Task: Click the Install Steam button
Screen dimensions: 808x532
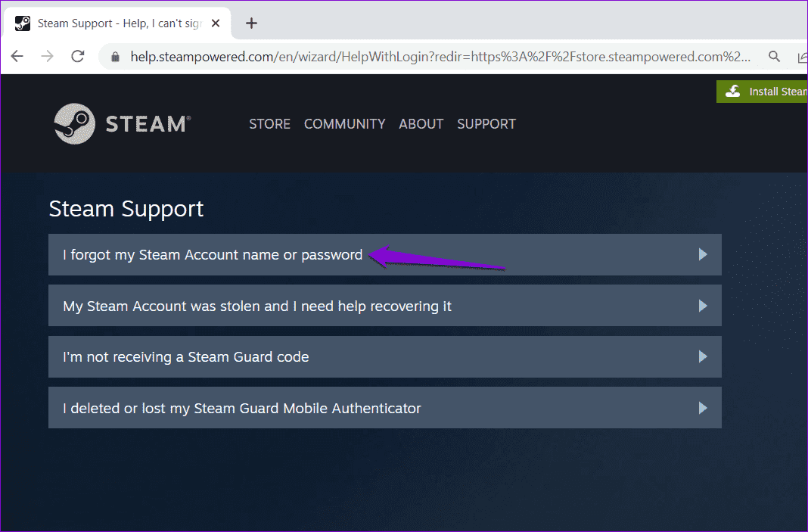Action: (762, 92)
